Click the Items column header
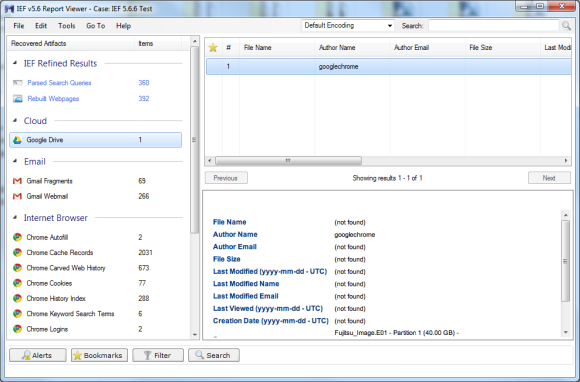This screenshot has width=580, height=382. [158, 43]
